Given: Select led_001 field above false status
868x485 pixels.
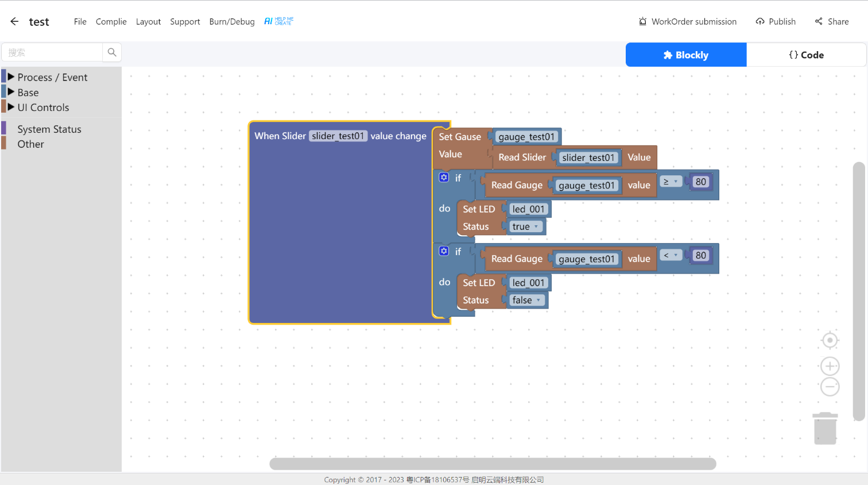Looking at the screenshot, I should tap(529, 283).
